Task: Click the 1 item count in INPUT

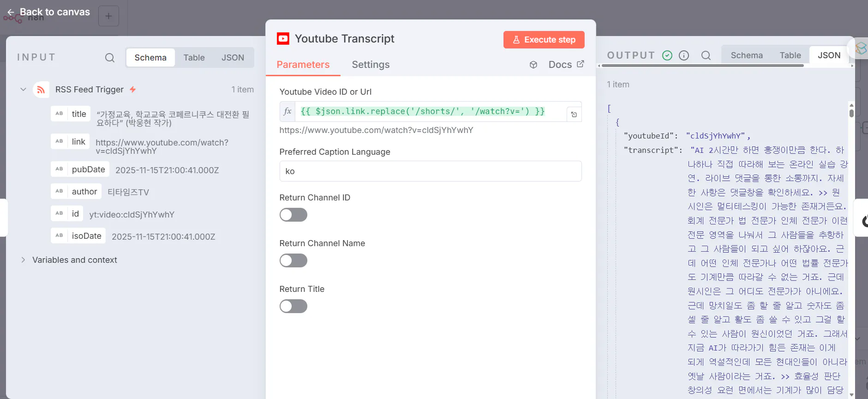Action: coord(243,90)
